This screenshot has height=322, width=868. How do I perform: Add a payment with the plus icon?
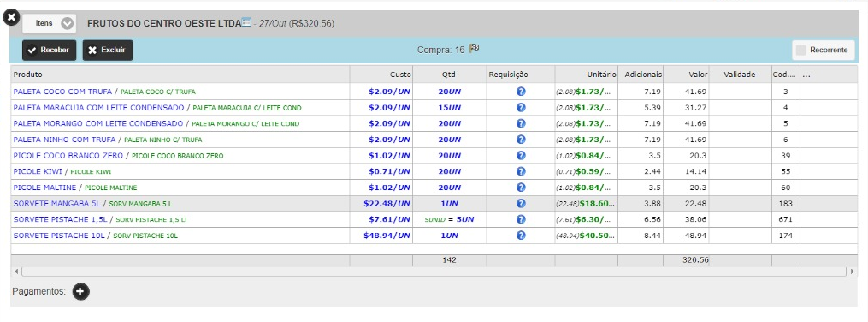(x=81, y=291)
